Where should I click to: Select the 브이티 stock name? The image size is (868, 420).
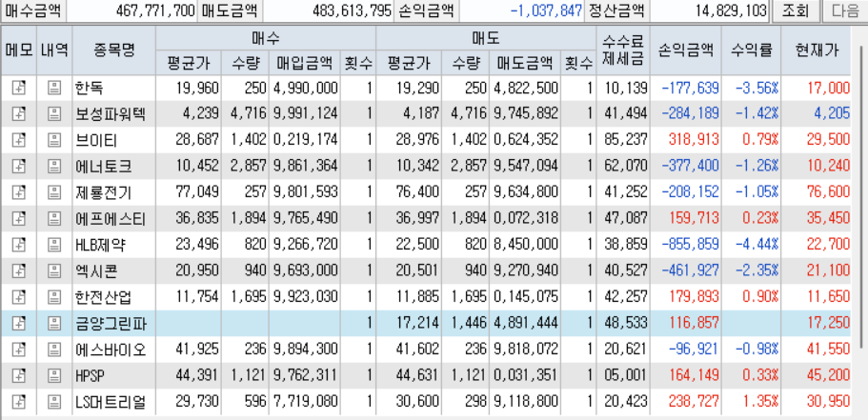[96, 140]
